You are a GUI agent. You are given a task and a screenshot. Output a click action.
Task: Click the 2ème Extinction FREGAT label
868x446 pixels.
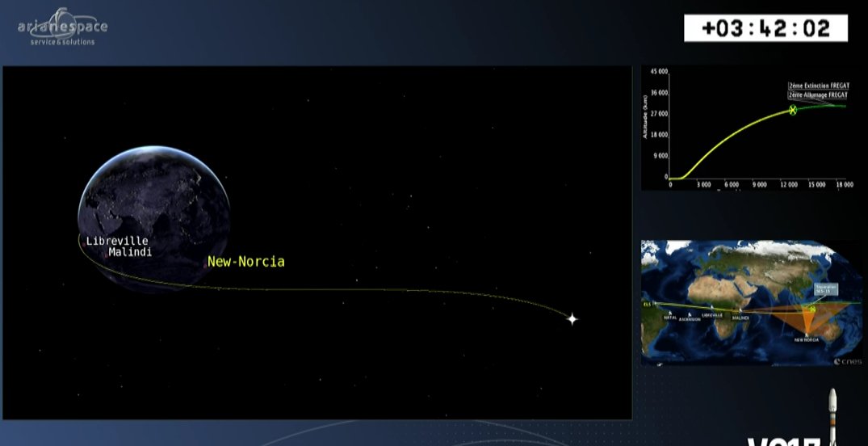pyautogui.click(x=819, y=86)
